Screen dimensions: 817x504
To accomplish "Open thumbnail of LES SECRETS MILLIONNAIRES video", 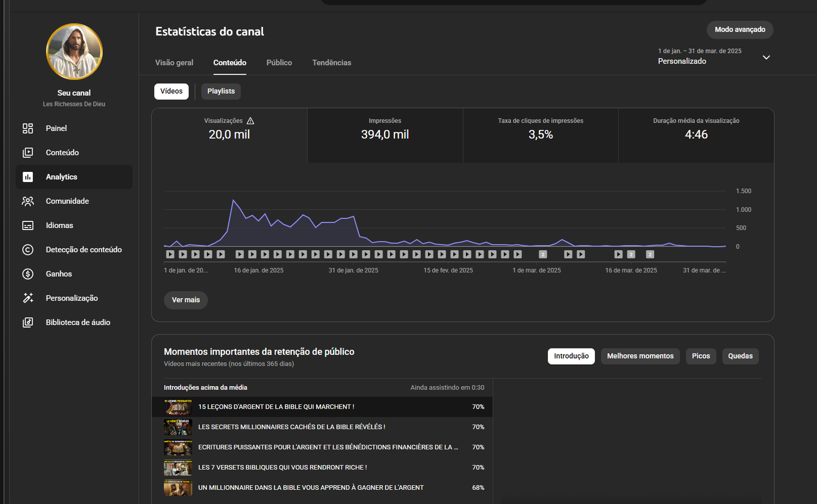I will click(x=178, y=427).
